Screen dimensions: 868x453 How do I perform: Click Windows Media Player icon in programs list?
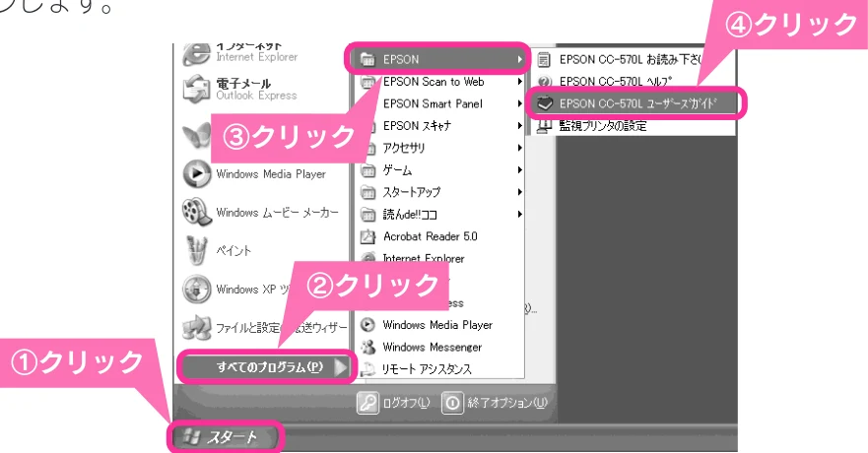tap(367, 325)
